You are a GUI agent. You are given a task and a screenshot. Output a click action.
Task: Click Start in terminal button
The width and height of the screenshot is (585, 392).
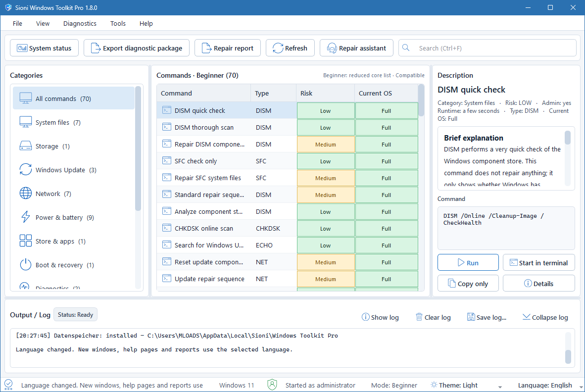tap(539, 263)
